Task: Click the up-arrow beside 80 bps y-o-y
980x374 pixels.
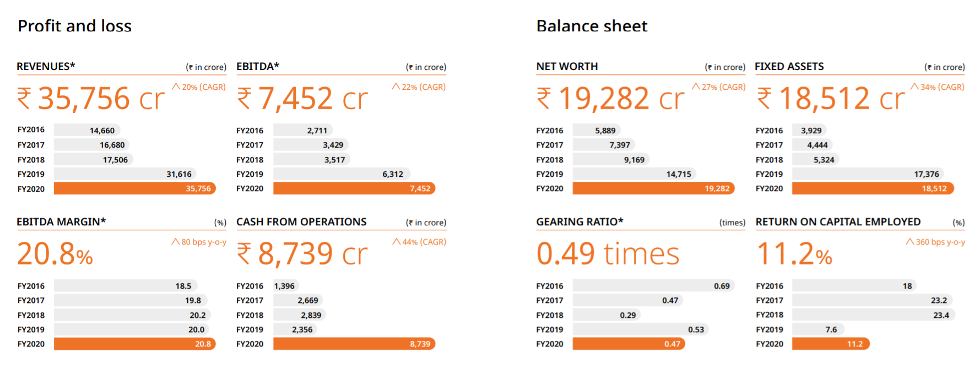Action: 176,242
